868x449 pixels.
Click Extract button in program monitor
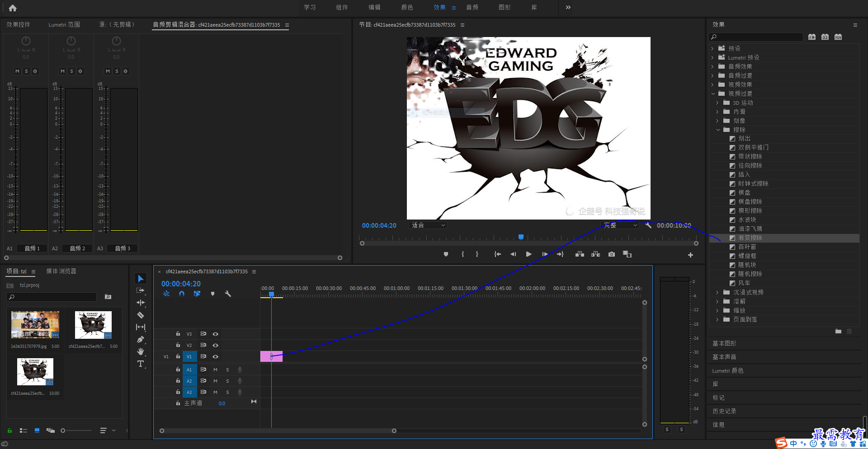(596, 254)
